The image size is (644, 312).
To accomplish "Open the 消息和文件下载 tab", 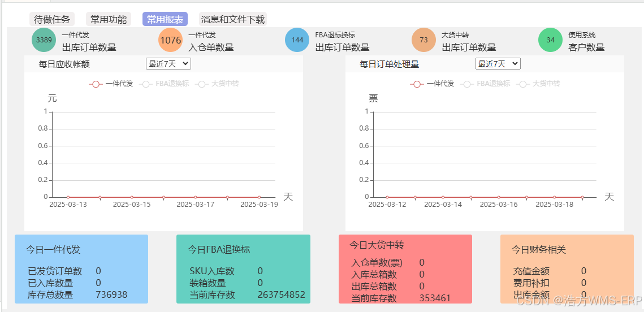I will point(233,19).
